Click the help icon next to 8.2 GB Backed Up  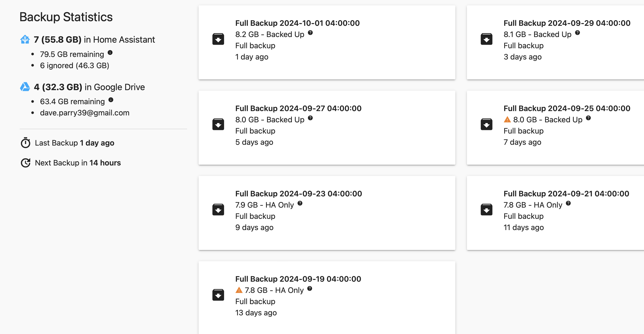[x=310, y=33]
